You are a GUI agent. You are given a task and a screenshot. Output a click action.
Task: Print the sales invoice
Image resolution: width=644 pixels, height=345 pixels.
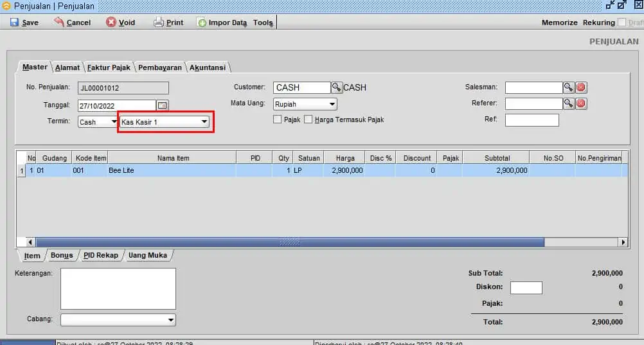click(168, 22)
